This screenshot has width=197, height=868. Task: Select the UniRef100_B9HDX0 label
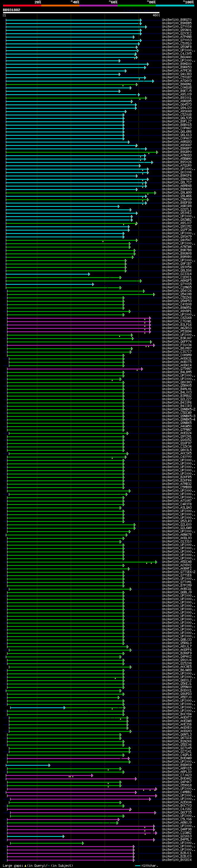(177, 64)
